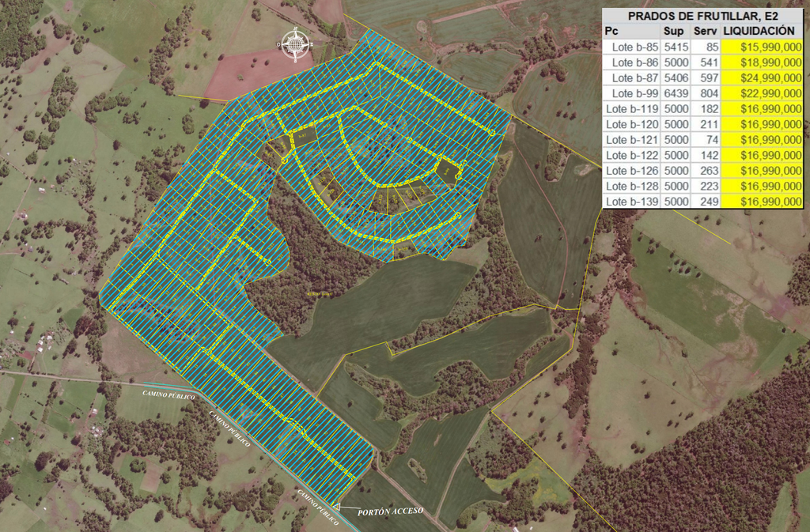
Task: Click the Pc column header
Action: 611,30
